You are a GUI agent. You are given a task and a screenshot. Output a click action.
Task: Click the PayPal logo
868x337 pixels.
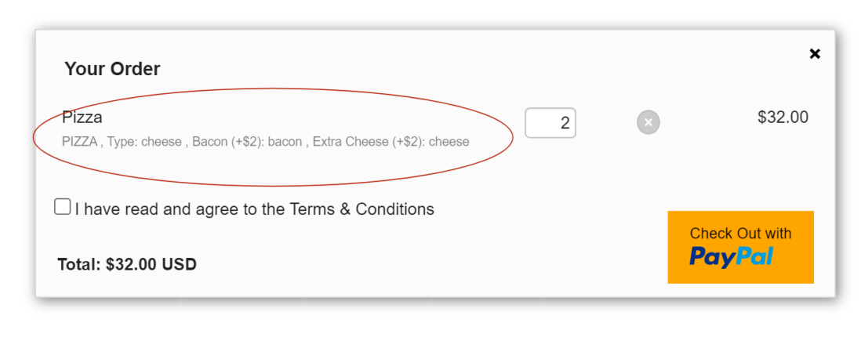pyautogui.click(x=732, y=257)
